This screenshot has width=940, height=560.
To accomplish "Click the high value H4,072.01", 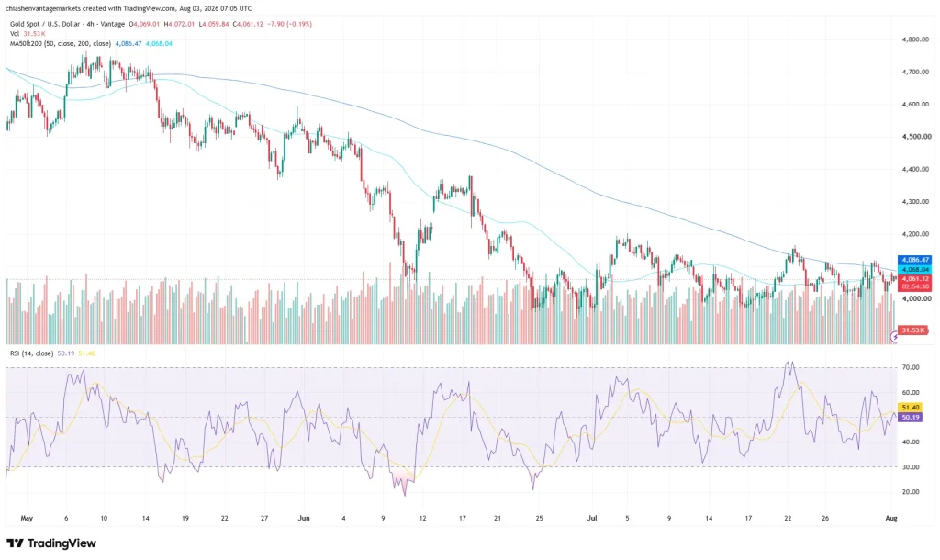I will click(179, 24).
